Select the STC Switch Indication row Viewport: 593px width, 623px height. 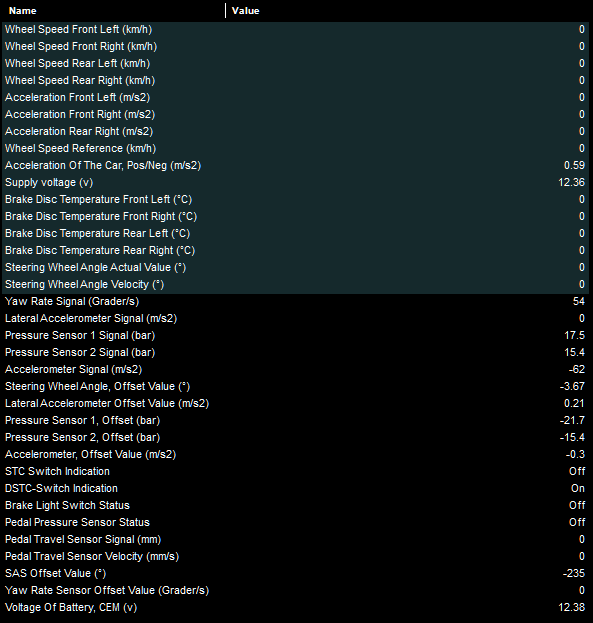pyautogui.click(x=296, y=471)
